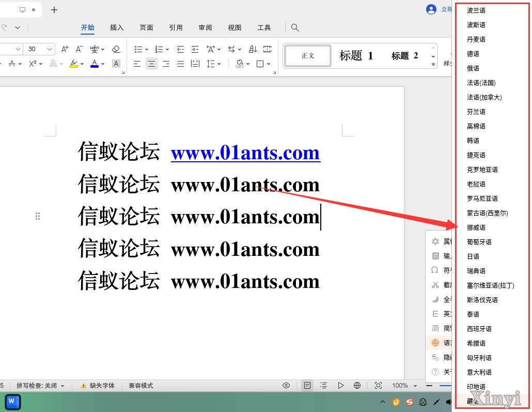
Task: Toggle character shading (boxed A)
Action: [x=116, y=64]
